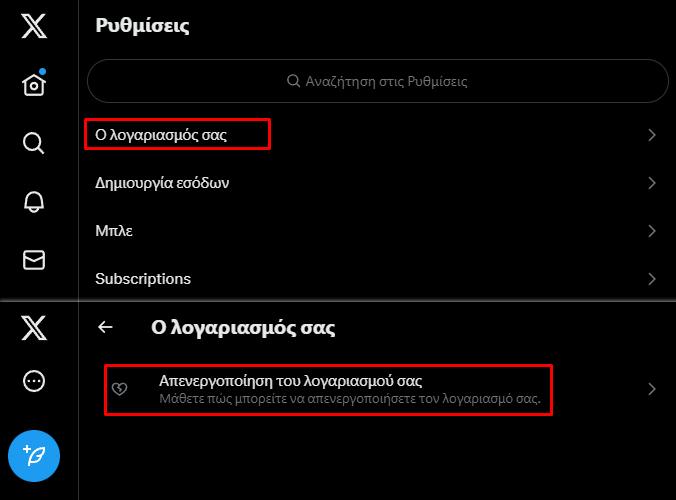Click the X logo in the lower panel
This screenshot has height=500, width=676.
tap(34, 328)
